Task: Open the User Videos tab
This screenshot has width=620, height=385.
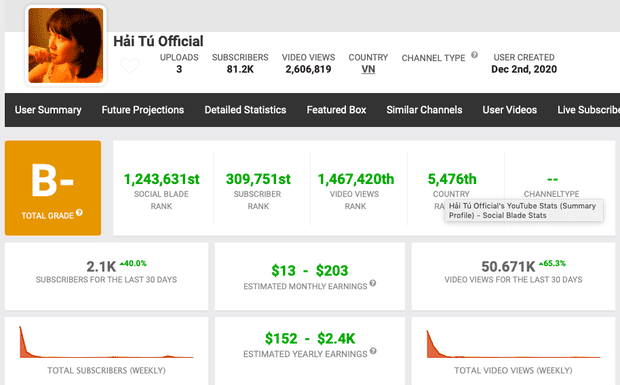Action: tap(510, 110)
